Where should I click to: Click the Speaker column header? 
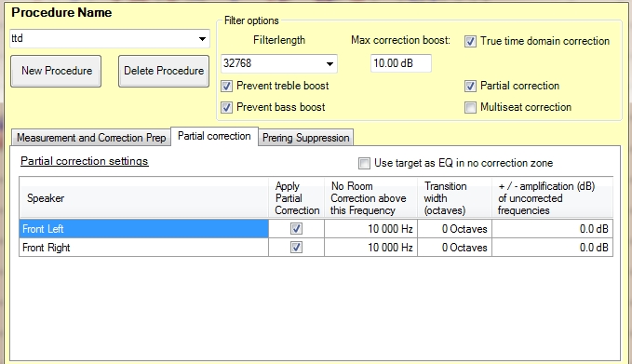click(144, 198)
